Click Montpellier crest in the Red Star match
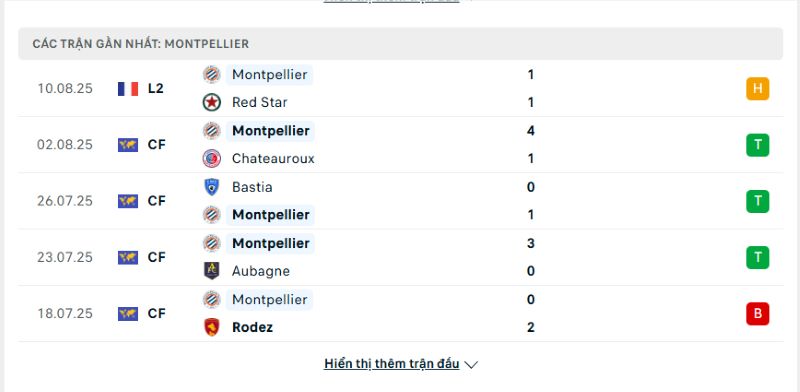 pyautogui.click(x=211, y=75)
